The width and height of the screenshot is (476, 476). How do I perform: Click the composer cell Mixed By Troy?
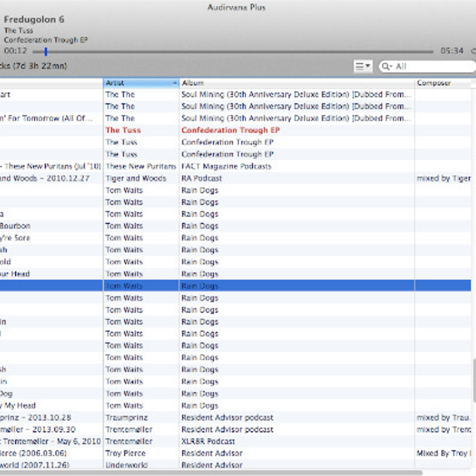[x=443, y=453]
